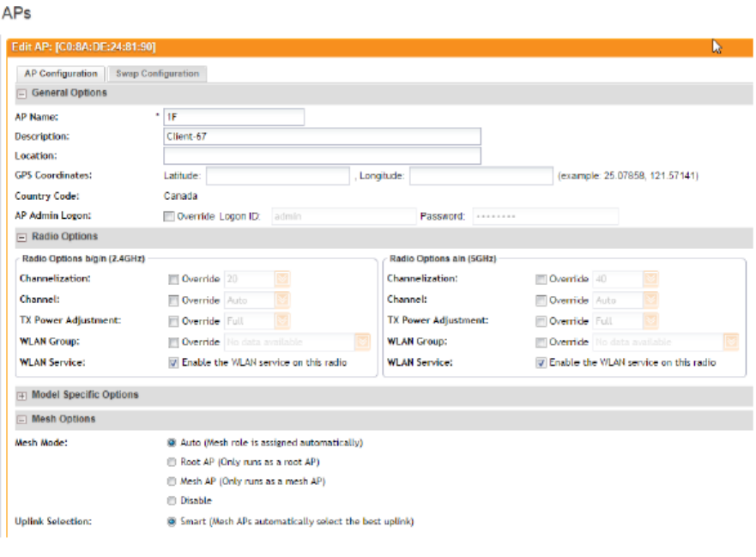
Task: Click the Radio Options b/g/n (2.4GHz) legend
Action: click(x=83, y=259)
